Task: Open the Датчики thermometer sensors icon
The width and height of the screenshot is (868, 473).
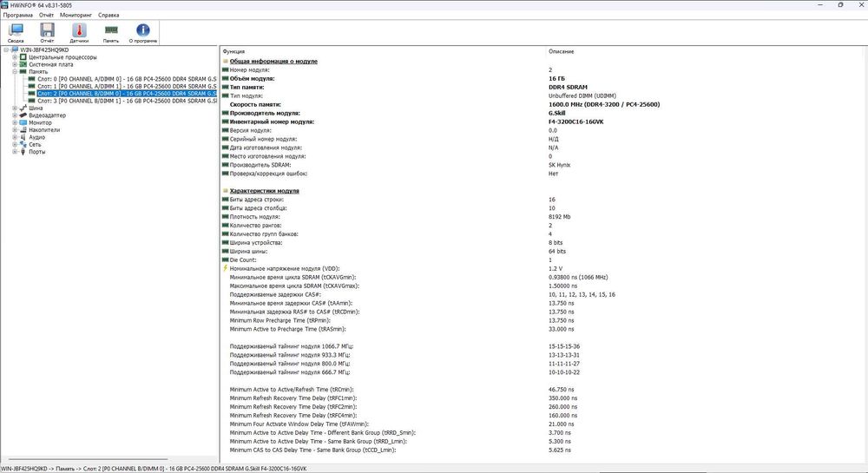Action: (x=79, y=33)
